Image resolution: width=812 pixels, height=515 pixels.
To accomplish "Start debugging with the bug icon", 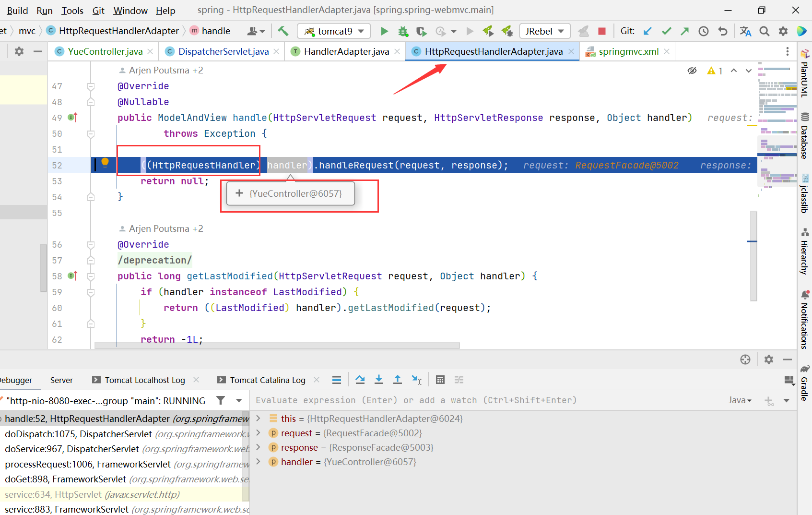I will (x=403, y=31).
